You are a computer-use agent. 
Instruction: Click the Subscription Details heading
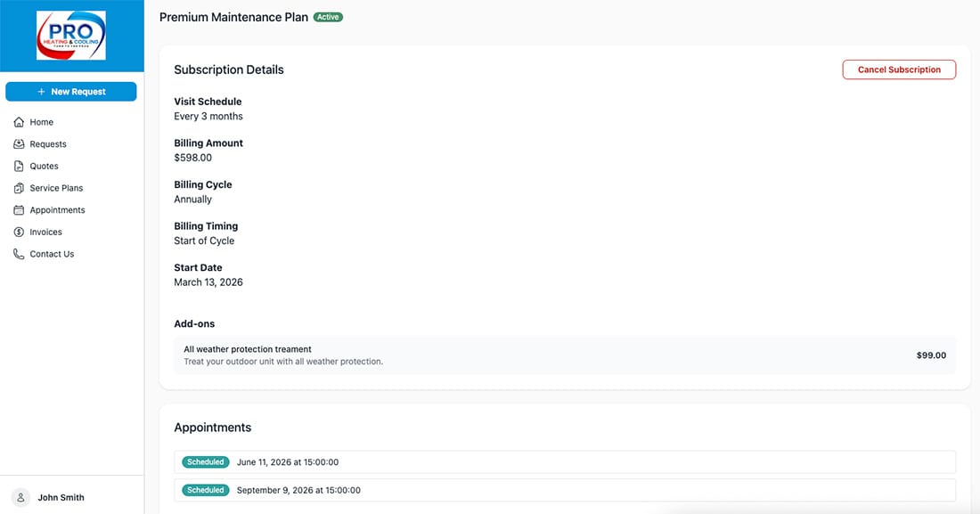pyautogui.click(x=229, y=69)
